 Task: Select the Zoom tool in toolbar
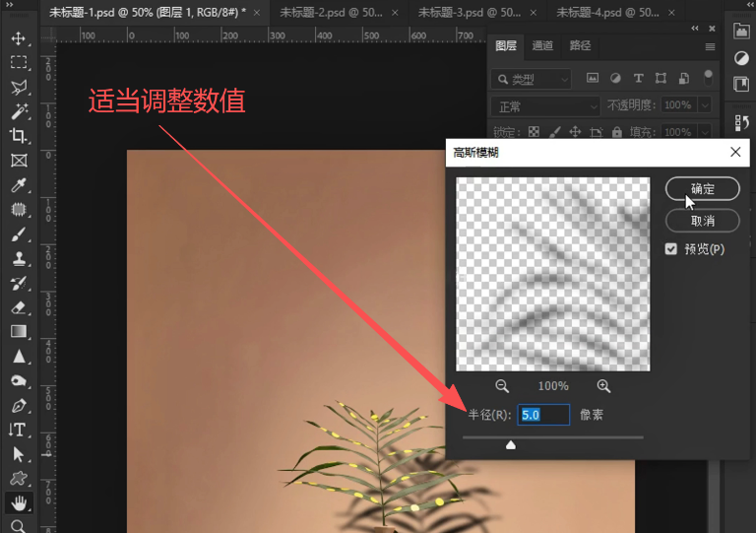click(19, 526)
